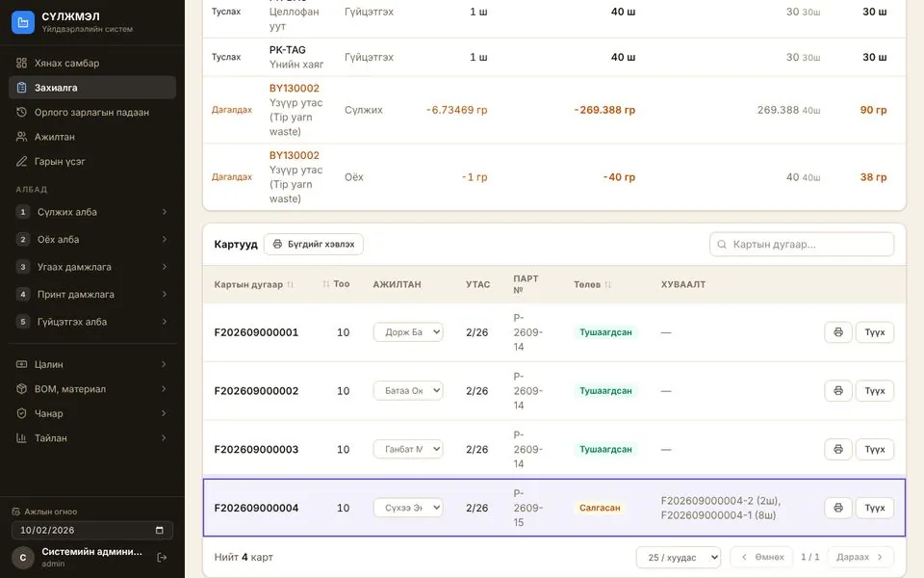This screenshot has width=924, height=578.
Task: Open the Ганбат М worker dropdown
Action: click(x=408, y=449)
